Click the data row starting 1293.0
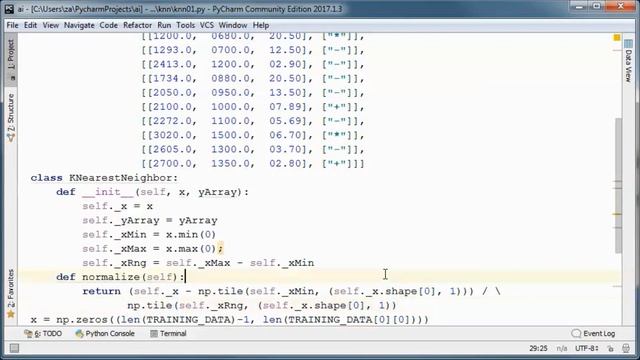 tap(253, 50)
